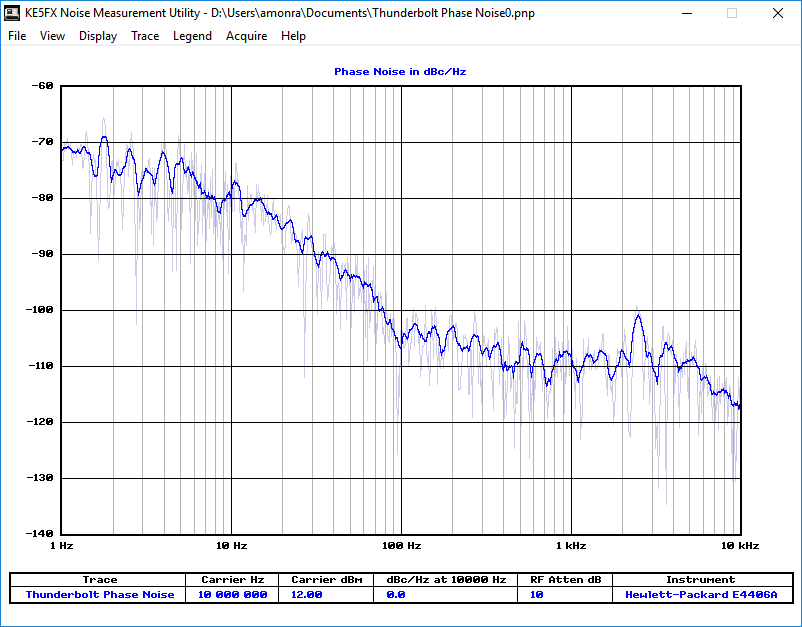The image size is (802, 627).
Task: Click the Carrier dBm column header
Action: (327, 579)
